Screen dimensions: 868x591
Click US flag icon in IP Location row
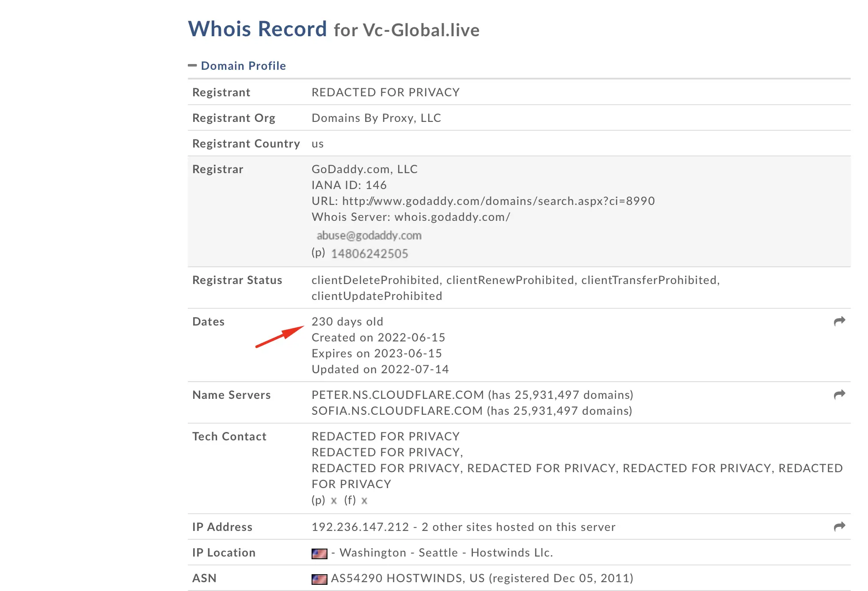point(319,553)
